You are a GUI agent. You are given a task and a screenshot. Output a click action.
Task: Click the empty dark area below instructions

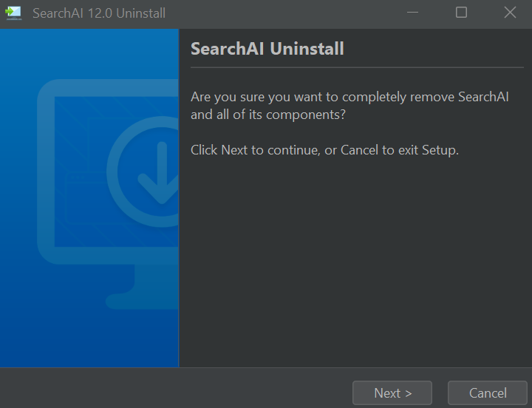355,266
